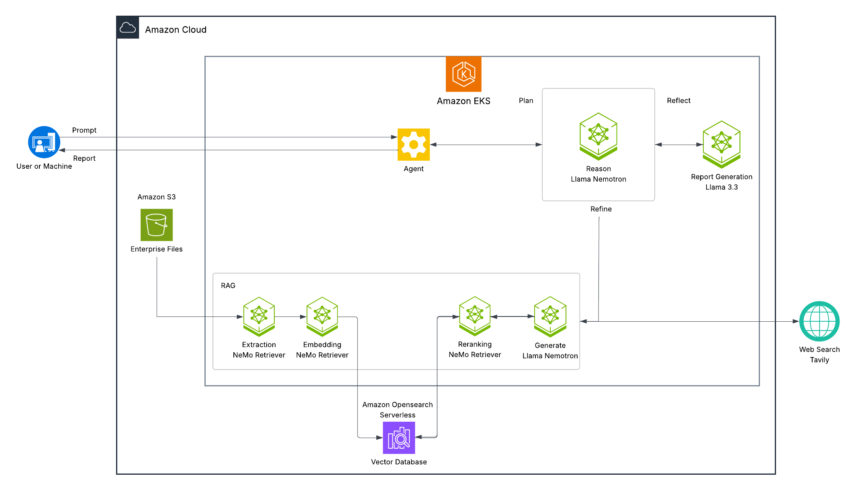This screenshot has width=868, height=490.
Task: Select the Opensearch Vector Database icon
Action: [x=398, y=438]
